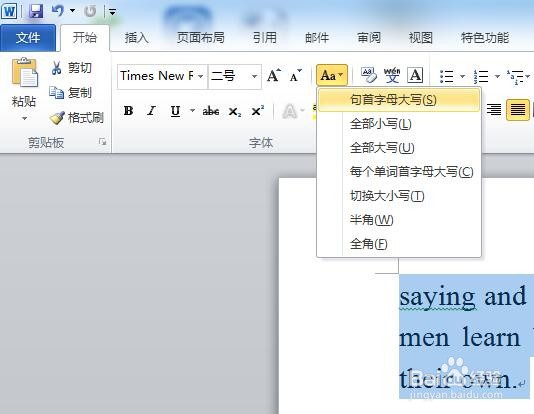Click the numbering list icon
The height and width of the screenshot is (414, 534).
tap(481, 76)
